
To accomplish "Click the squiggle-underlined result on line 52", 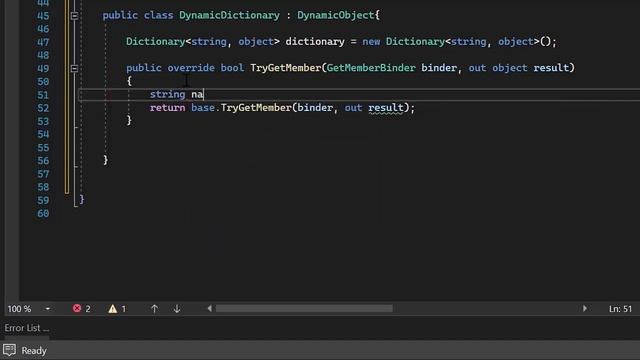I will [386, 108].
